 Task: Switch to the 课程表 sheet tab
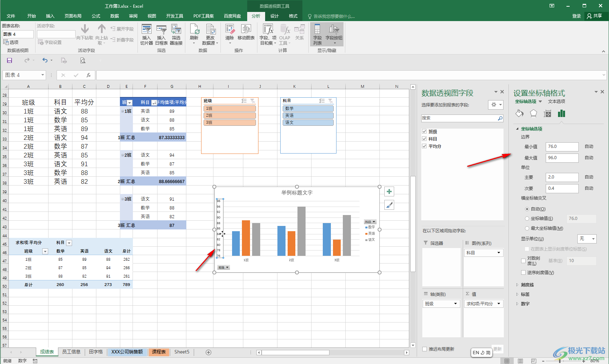[159, 352]
